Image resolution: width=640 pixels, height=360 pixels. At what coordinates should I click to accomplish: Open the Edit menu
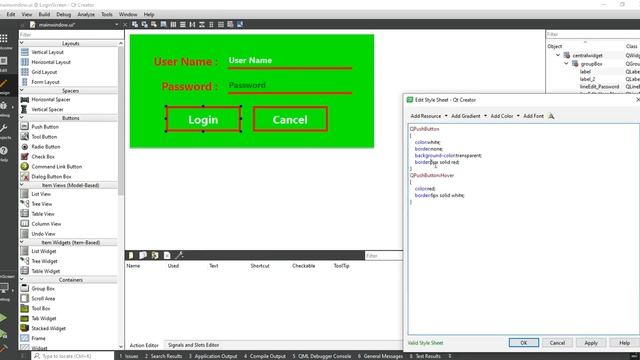pyautogui.click(x=11, y=14)
